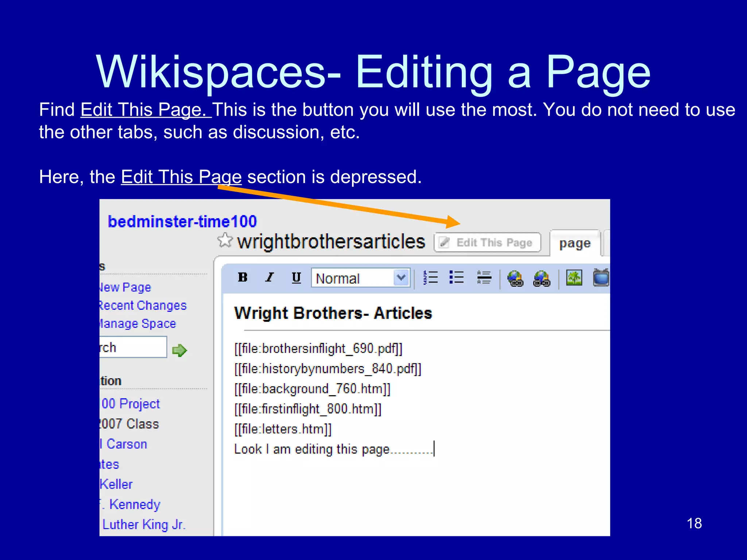Open the Carson navigation link
The image size is (747, 560).
(x=124, y=444)
